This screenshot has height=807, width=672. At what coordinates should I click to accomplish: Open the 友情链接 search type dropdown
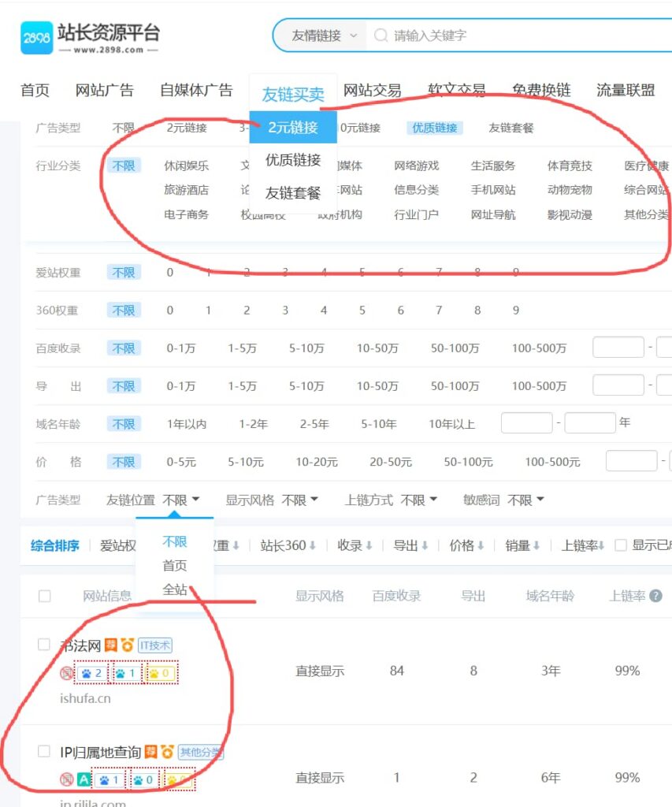(324, 35)
